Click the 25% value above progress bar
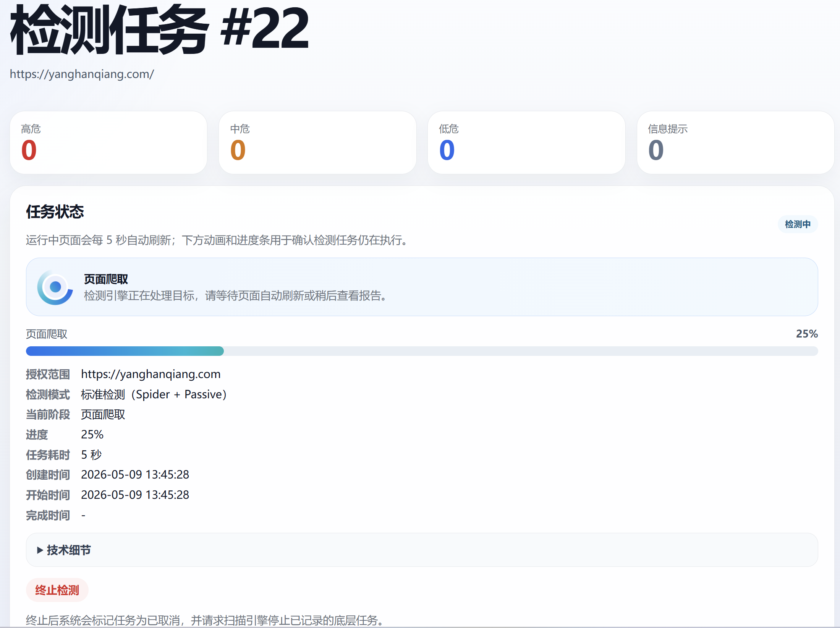Viewport: 840px width, 628px height. (807, 334)
